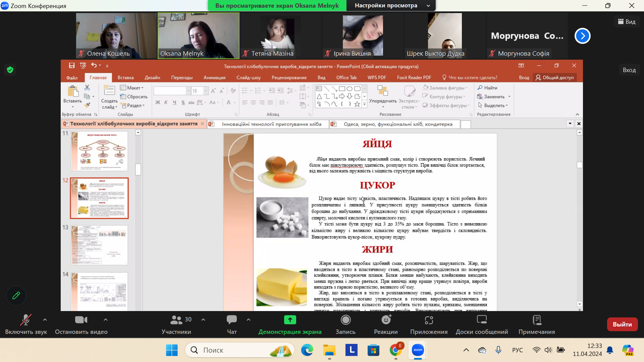The width and height of the screenshot is (644, 362).
Task: Toggle screen sharing with the Демонстрация экрана button
Action: (x=290, y=320)
